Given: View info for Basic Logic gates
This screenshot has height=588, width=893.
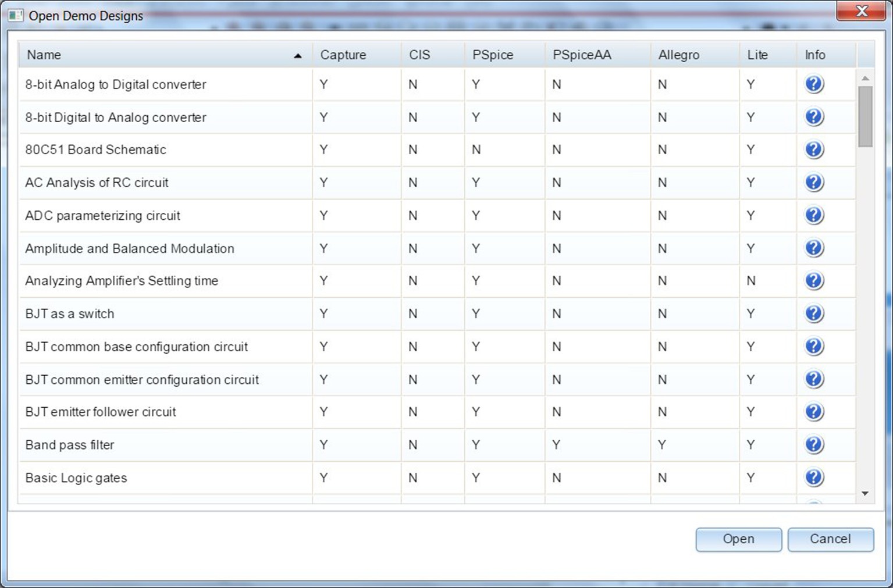Looking at the screenshot, I should (x=814, y=477).
